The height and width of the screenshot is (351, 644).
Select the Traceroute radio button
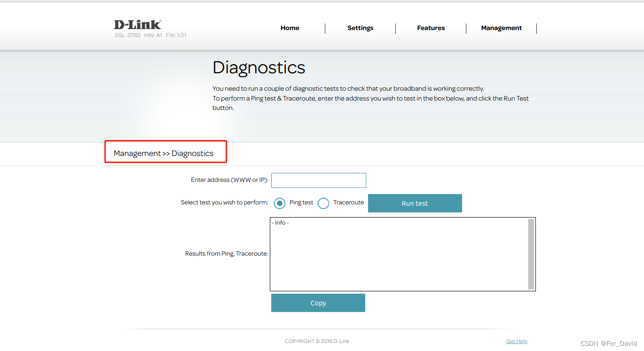[x=323, y=203]
